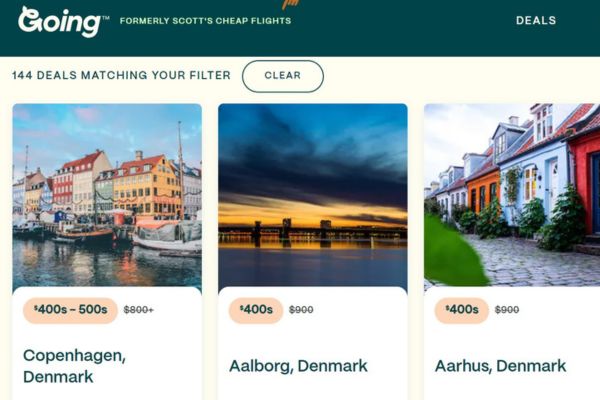Click the Going logo
The width and height of the screenshot is (600, 400).
(x=58, y=21)
